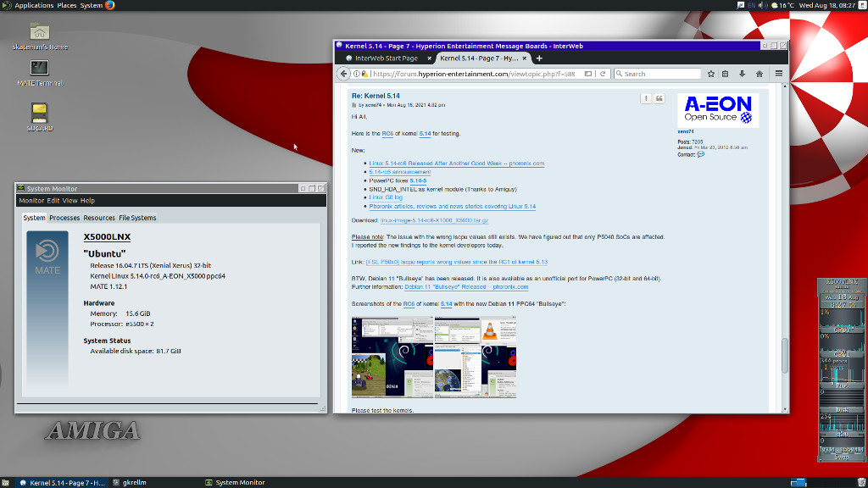Open the Places menu
The height and width of the screenshot is (488, 868).
point(67,6)
